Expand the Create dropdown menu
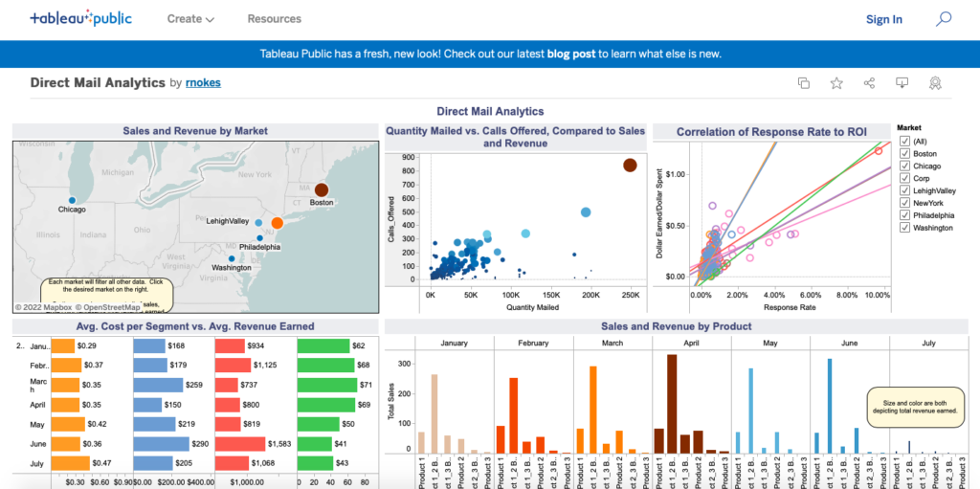The height and width of the screenshot is (489, 980). 190,18
